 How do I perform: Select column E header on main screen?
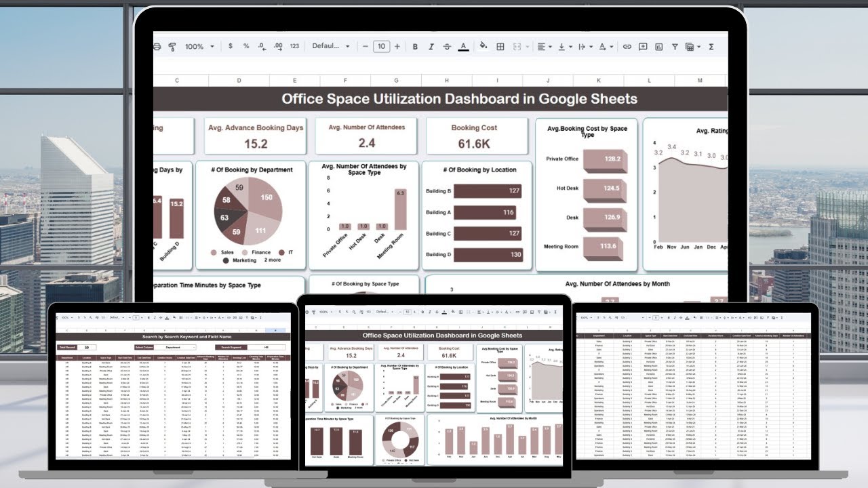click(x=294, y=81)
